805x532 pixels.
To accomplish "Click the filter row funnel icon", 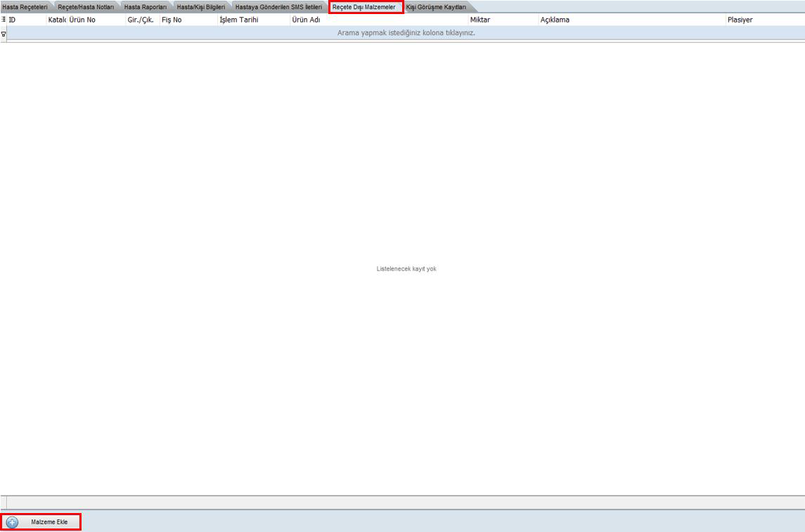I will coord(4,33).
